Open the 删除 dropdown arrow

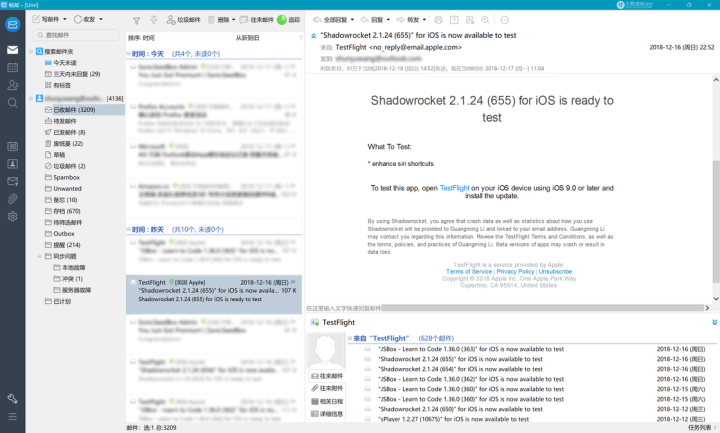point(233,20)
